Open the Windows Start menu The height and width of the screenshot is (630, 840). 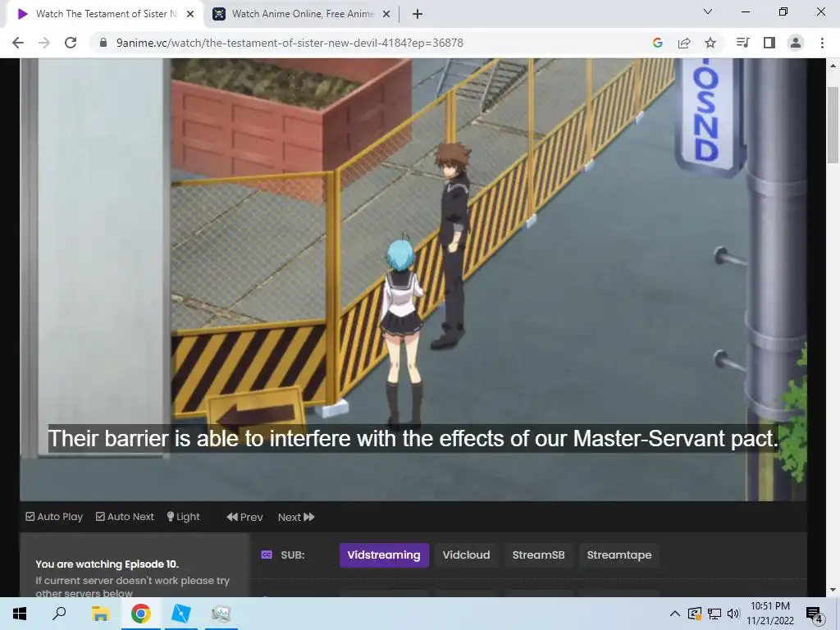(x=20, y=614)
